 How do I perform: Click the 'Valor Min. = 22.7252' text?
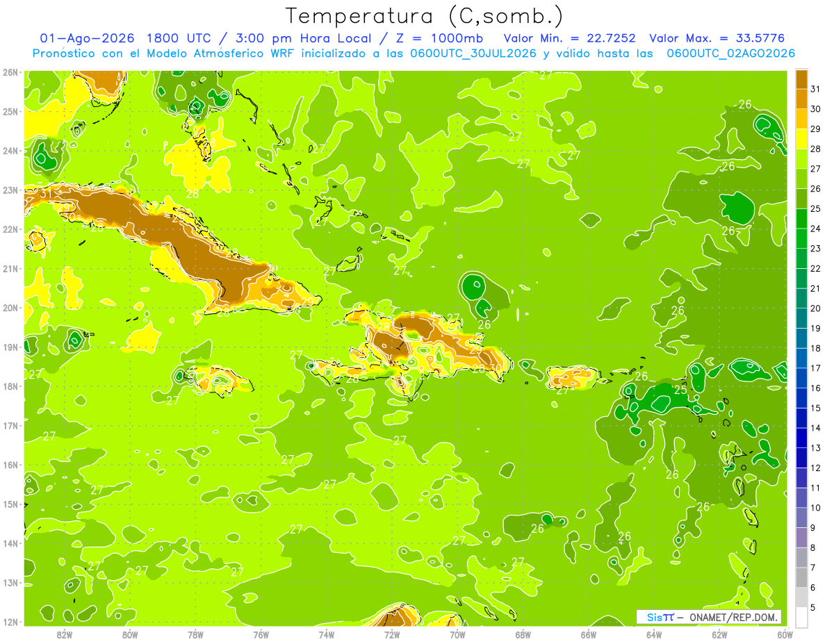[x=570, y=38]
